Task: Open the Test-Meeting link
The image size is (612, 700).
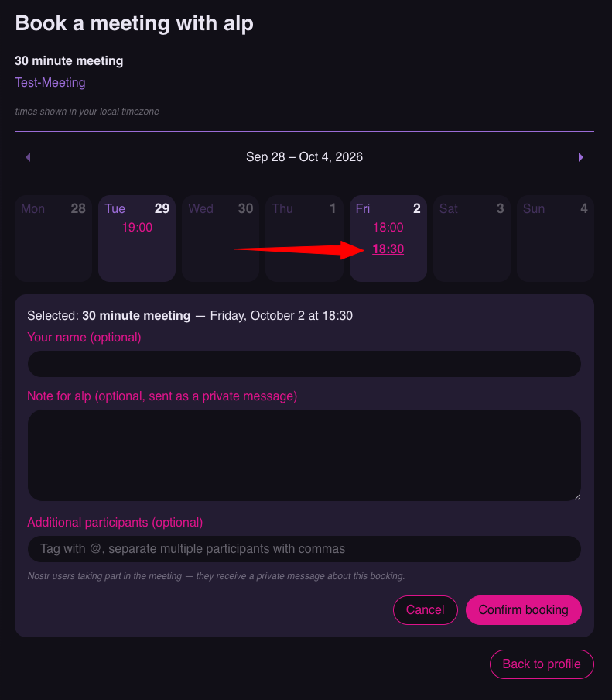Action: [x=50, y=83]
